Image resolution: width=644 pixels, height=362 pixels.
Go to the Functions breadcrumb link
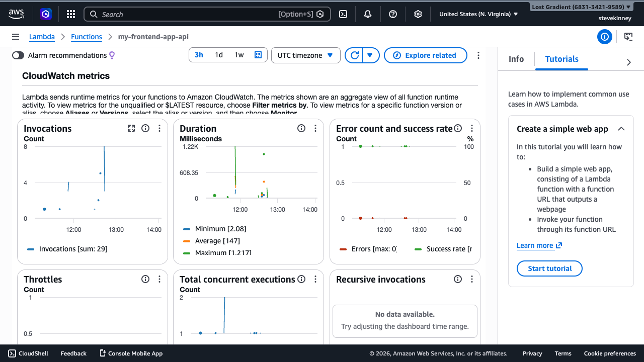pos(87,37)
